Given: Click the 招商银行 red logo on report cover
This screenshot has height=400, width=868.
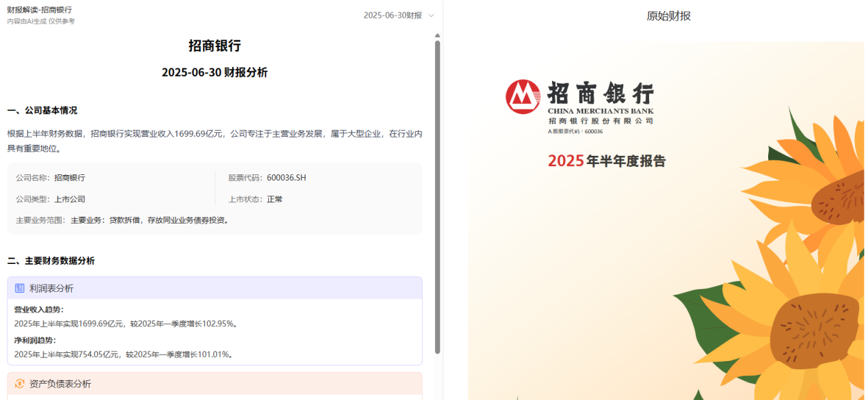Looking at the screenshot, I should [521, 96].
